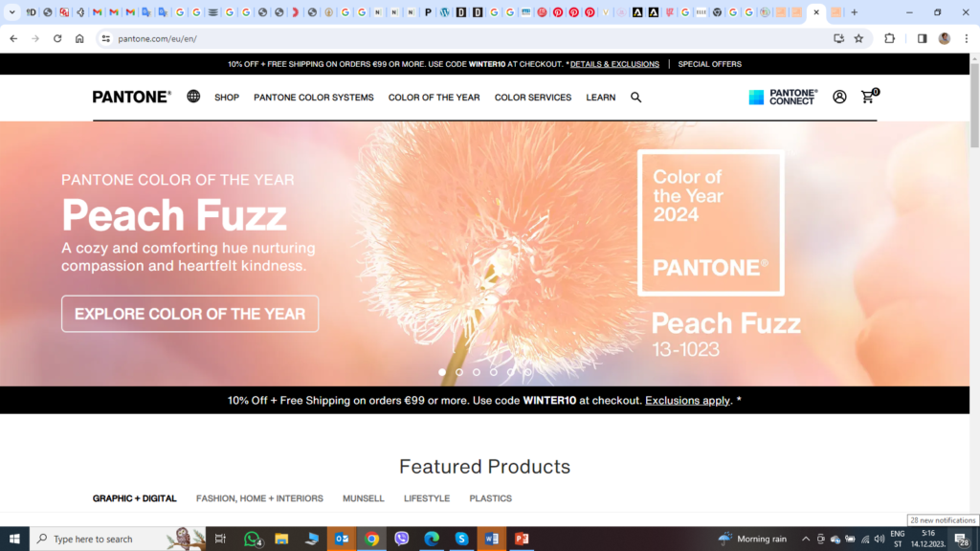Open Outlook from the taskbar
The height and width of the screenshot is (551, 980).
click(342, 539)
